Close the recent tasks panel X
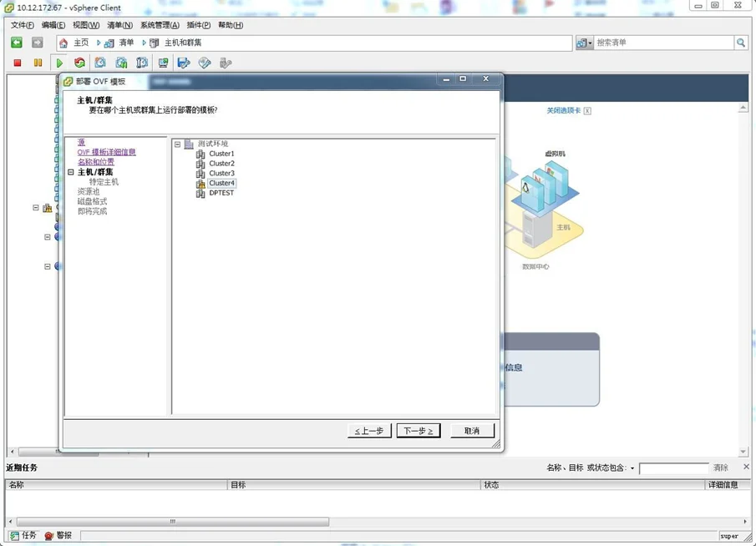Screen dimensions: 756x546 746,467
